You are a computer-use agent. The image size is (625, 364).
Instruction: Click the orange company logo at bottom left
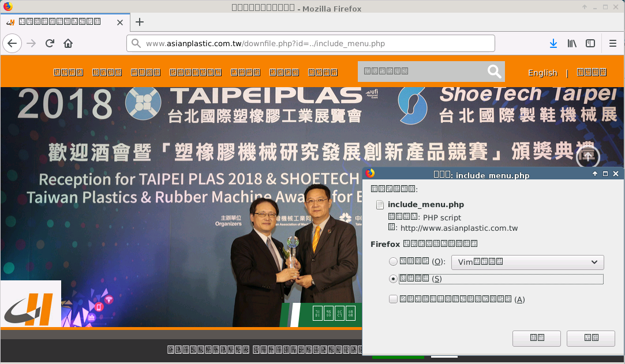[31, 304]
